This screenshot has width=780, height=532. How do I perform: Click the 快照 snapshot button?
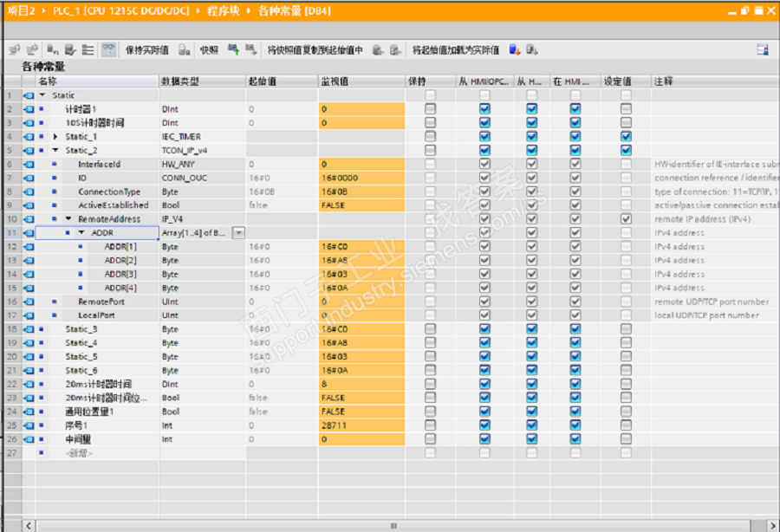click(210, 50)
